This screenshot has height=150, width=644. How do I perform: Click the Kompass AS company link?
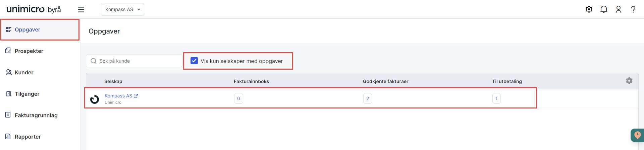point(118,96)
